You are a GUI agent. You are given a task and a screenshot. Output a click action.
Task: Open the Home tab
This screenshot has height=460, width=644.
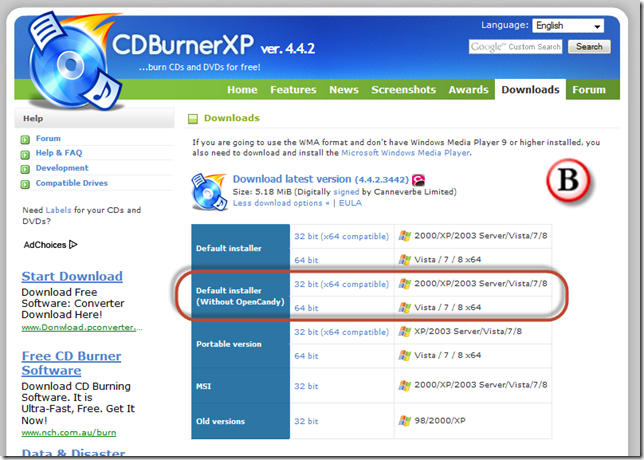pos(242,90)
